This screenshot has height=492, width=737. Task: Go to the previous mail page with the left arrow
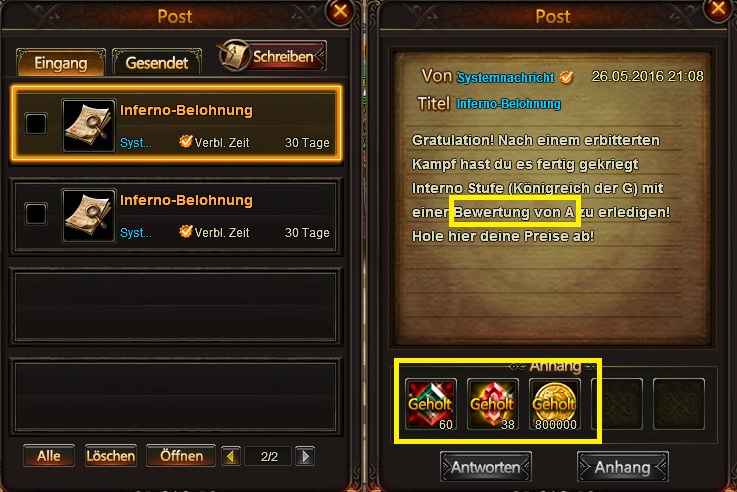[x=230, y=456]
